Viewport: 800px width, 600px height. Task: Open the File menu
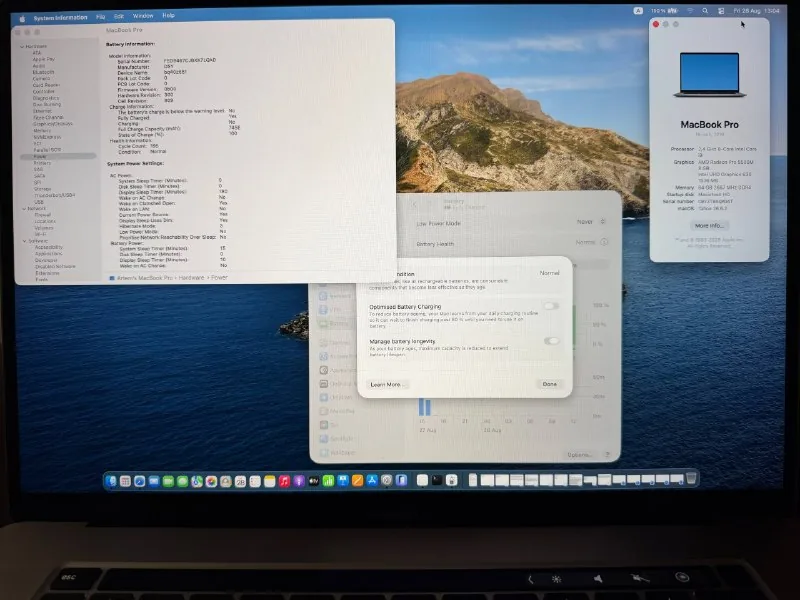click(x=101, y=17)
